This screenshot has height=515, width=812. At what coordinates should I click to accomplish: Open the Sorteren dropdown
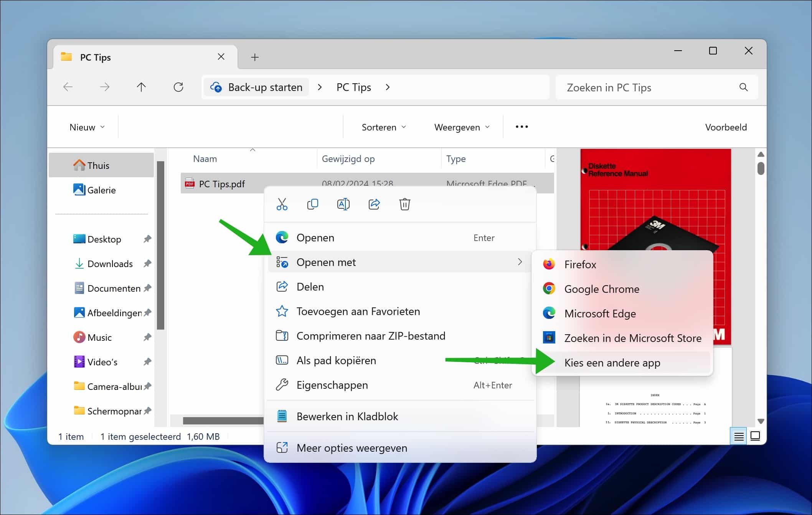tap(383, 127)
